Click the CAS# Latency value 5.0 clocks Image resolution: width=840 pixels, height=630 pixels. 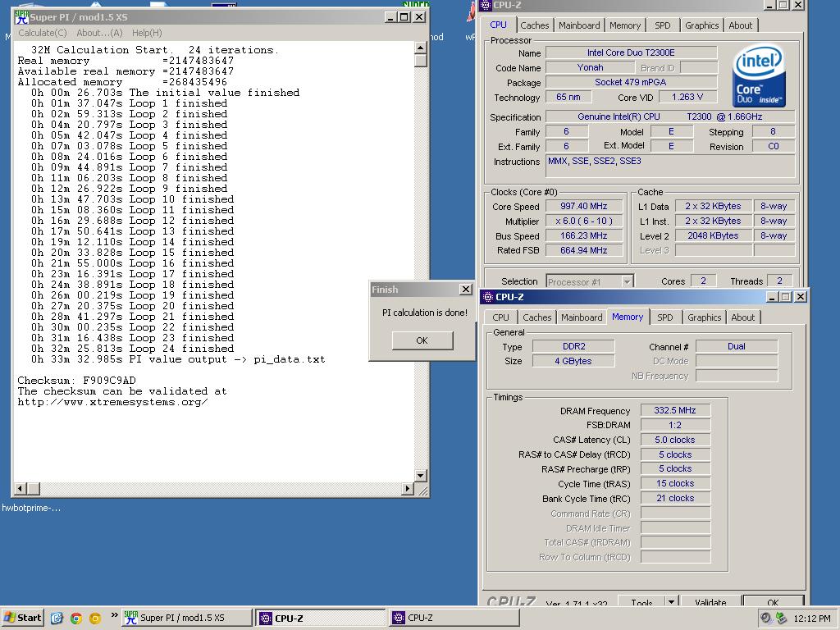(675, 440)
